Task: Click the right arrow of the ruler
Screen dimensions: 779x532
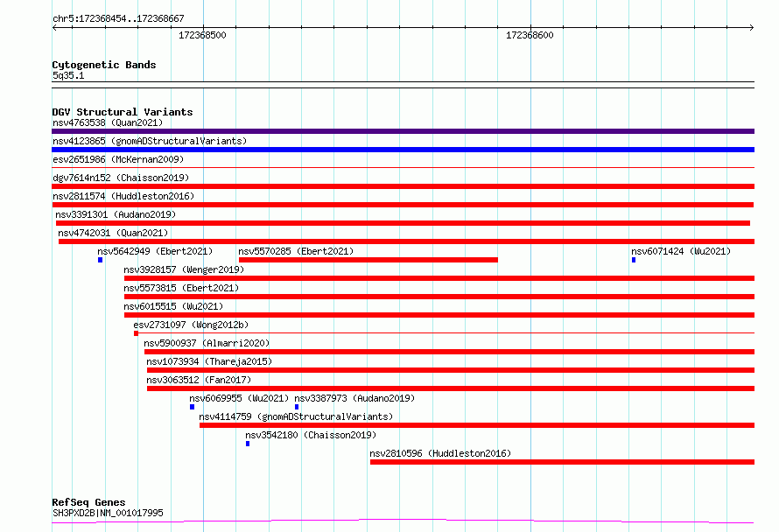Action: click(751, 28)
